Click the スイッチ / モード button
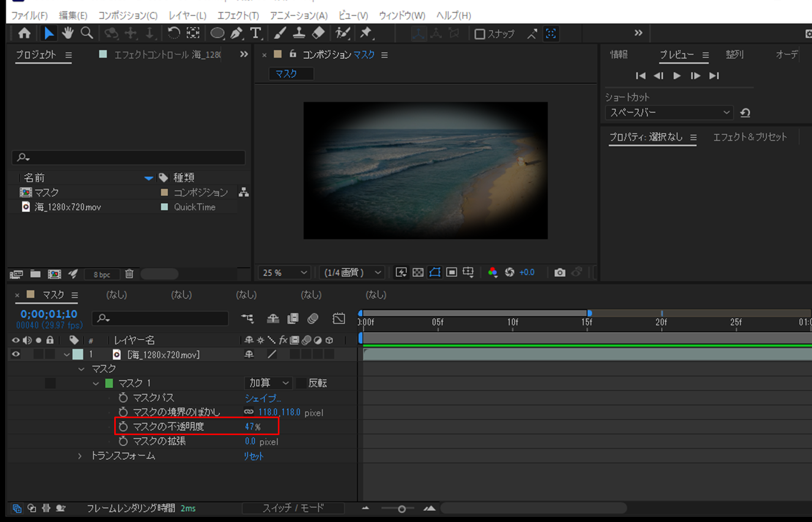 (x=293, y=508)
